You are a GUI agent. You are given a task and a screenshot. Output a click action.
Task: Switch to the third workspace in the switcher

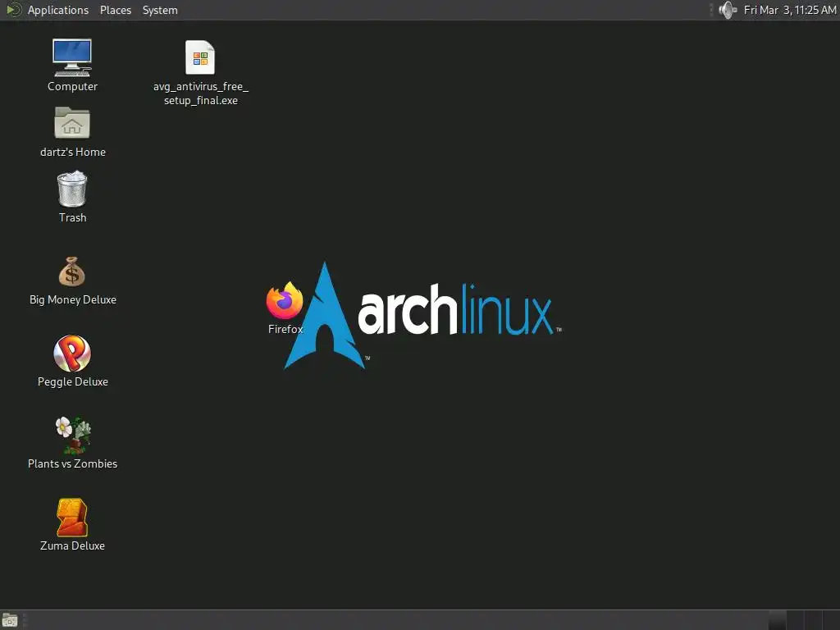(814, 620)
